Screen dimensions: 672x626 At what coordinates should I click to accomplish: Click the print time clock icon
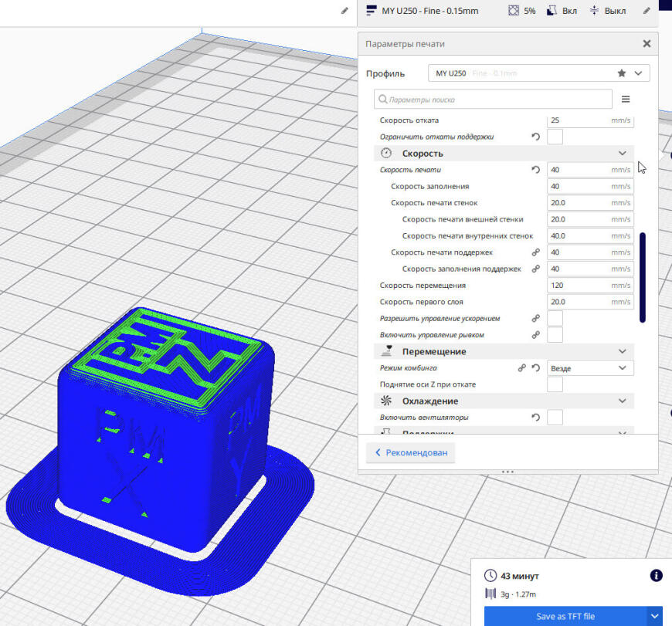[490, 576]
